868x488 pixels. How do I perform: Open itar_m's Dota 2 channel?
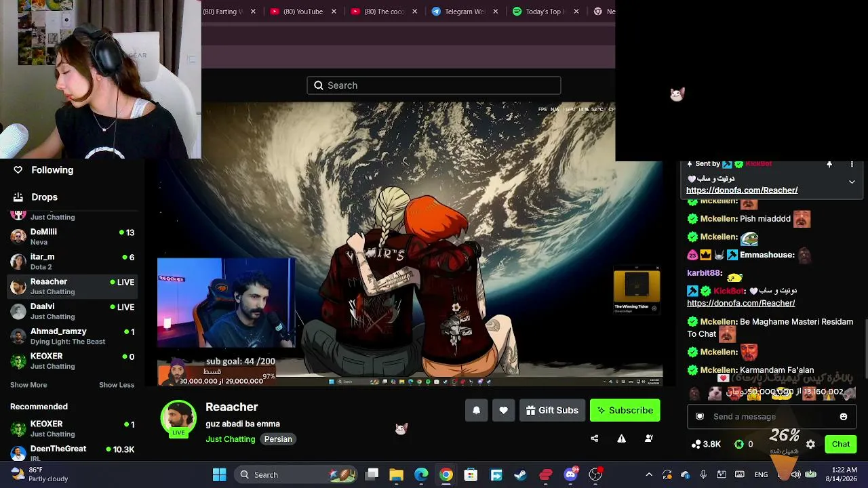[73, 262]
